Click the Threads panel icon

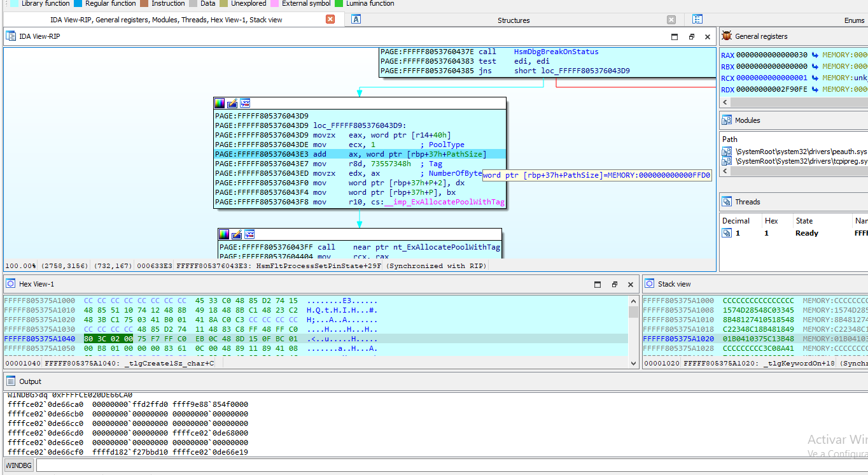click(727, 201)
